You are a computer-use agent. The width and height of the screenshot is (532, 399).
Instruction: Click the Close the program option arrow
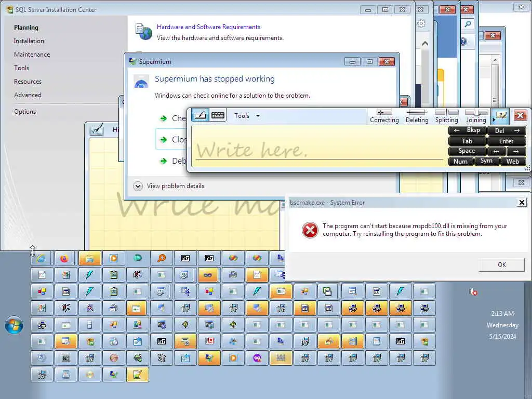pyautogui.click(x=164, y=139)
